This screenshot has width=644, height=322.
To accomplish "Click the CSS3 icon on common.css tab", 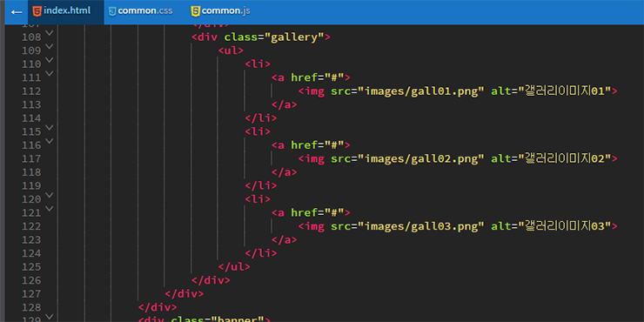I will pos(112,11).
